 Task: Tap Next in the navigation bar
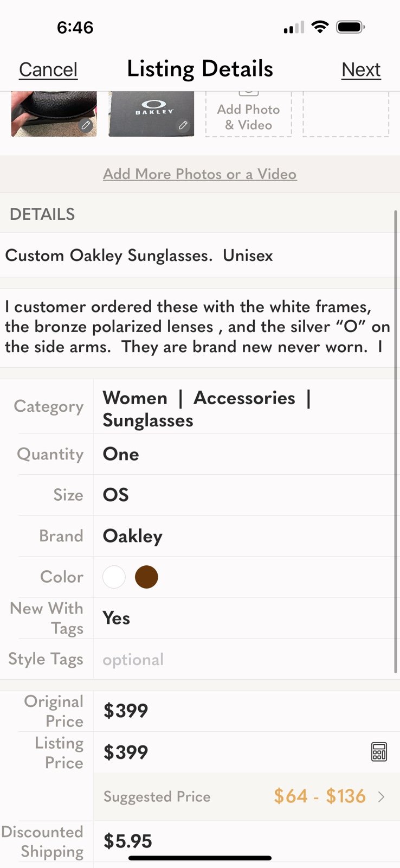(361, 69)
